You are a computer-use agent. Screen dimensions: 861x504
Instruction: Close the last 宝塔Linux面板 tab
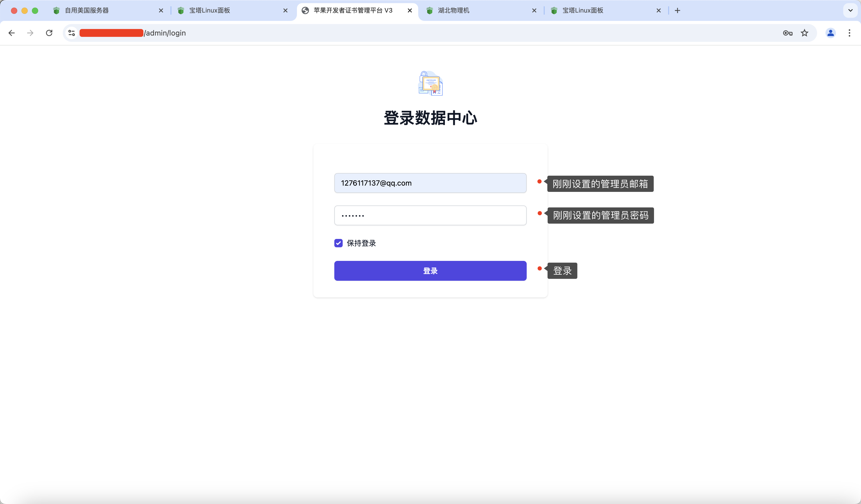(658, 11)
